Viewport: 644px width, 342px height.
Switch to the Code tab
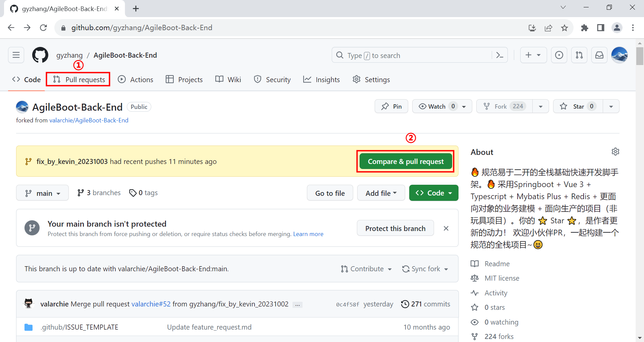click(x=26, y=79)
